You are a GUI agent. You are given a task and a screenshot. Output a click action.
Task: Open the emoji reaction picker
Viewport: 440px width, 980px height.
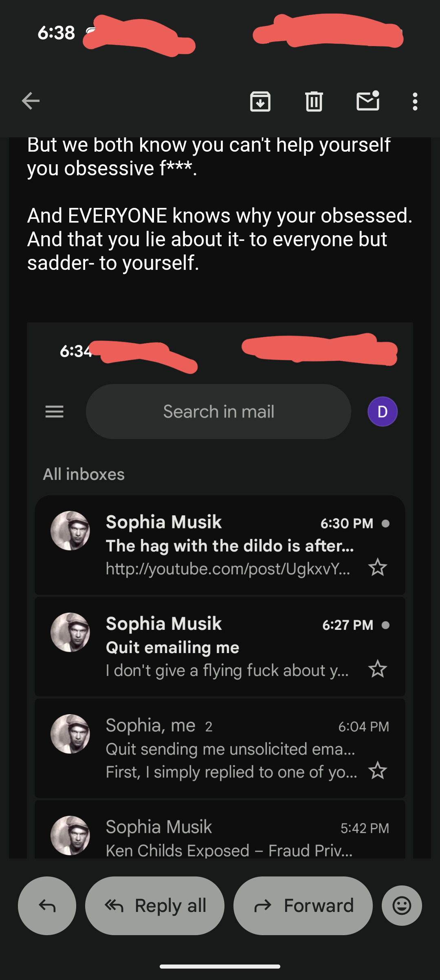(x=402, y=905)
